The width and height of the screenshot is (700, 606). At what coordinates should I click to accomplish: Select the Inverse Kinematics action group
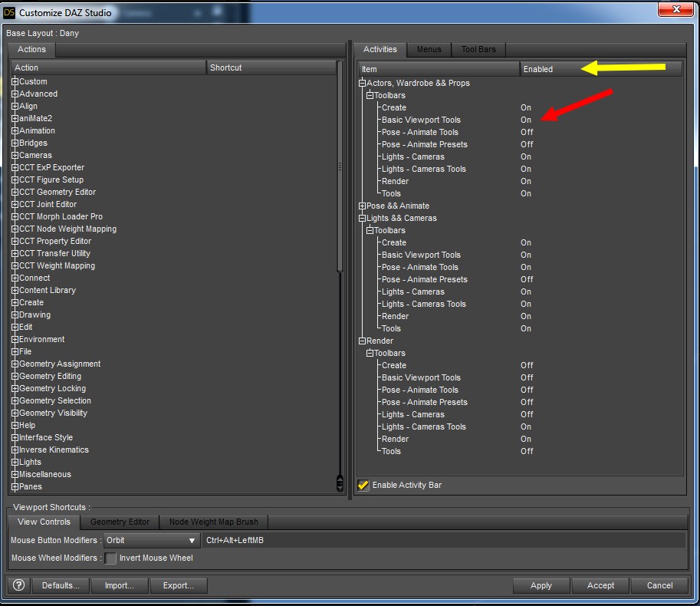[54, 450]
